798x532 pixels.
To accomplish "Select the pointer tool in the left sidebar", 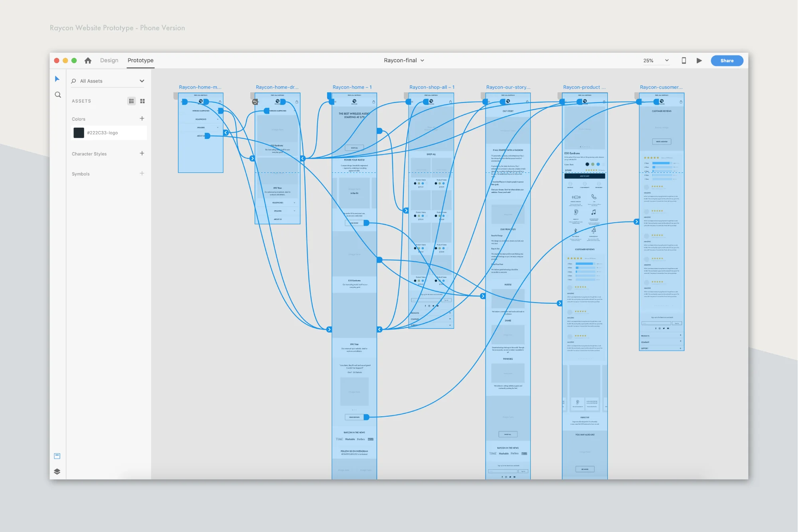I will click(57, 79).
